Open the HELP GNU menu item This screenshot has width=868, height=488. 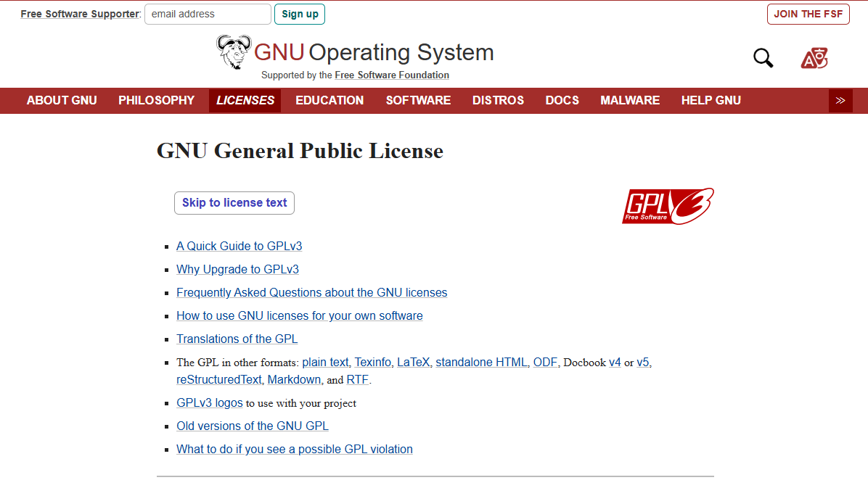pyautogui.click(x=711, y=101)
